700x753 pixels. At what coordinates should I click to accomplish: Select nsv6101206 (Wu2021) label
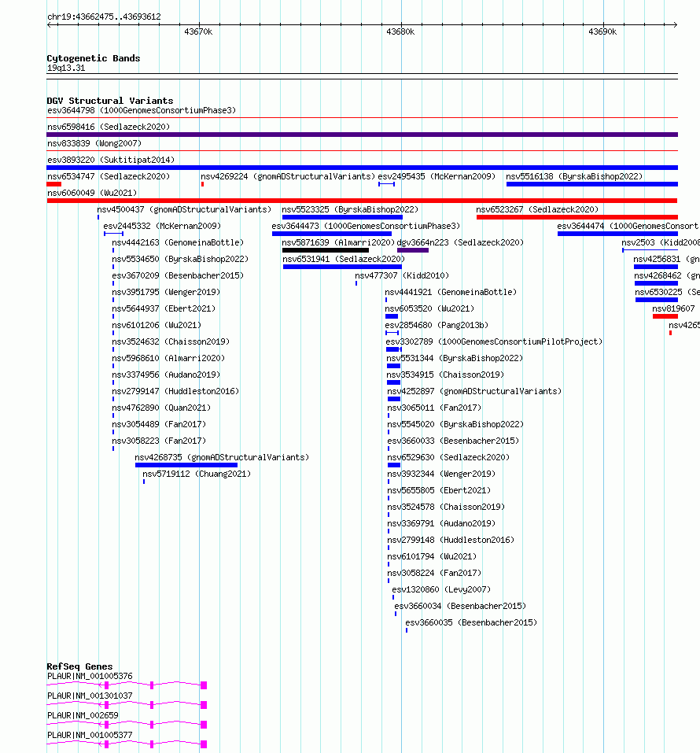coord(157,326)
